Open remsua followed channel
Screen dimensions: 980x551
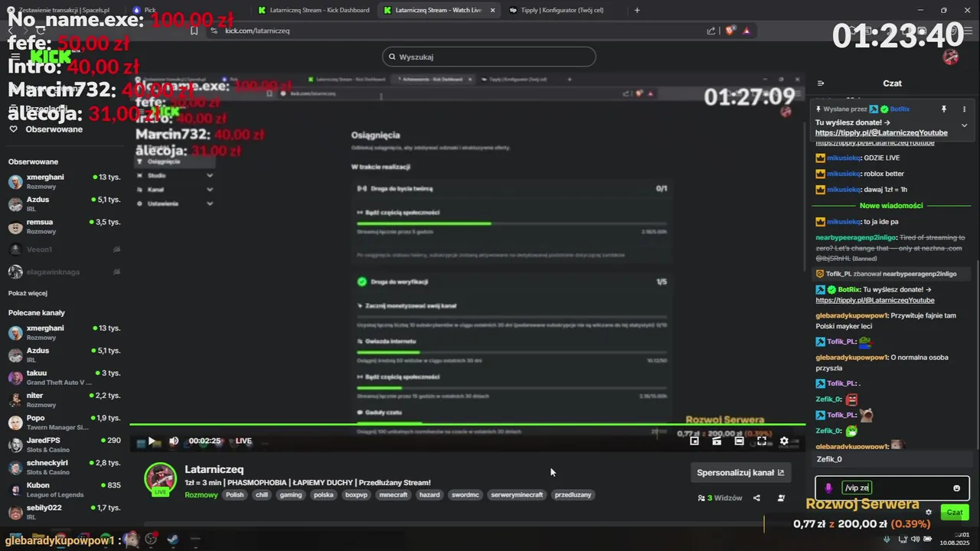64,227
